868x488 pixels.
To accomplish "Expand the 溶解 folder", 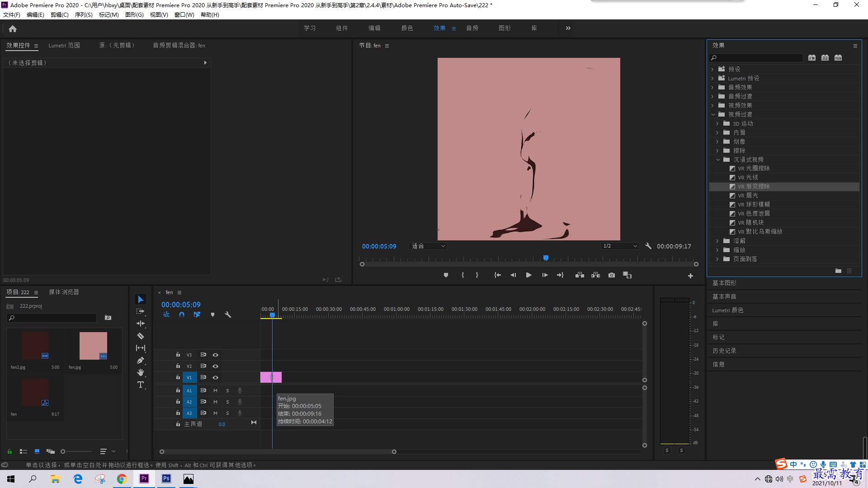I will tap(717, 241).
